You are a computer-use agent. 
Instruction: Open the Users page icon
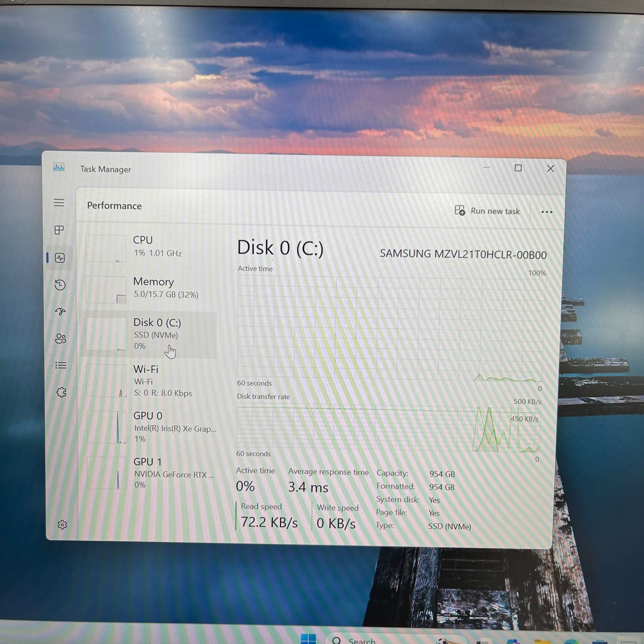point(61,339)
